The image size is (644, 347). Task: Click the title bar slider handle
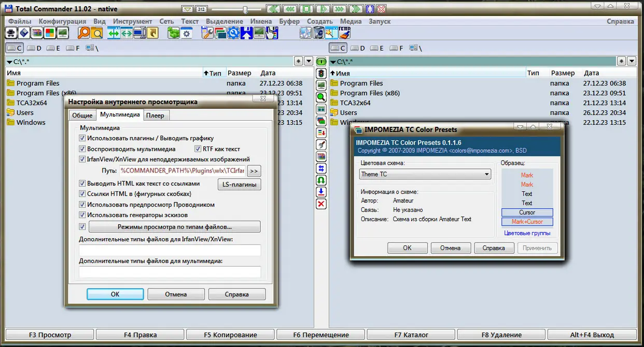coord(245,9)
